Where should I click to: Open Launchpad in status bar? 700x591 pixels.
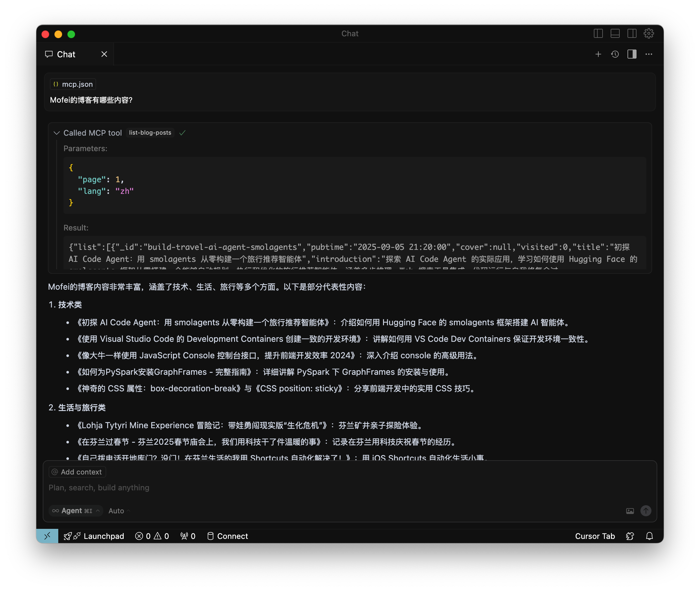(94, 536)
